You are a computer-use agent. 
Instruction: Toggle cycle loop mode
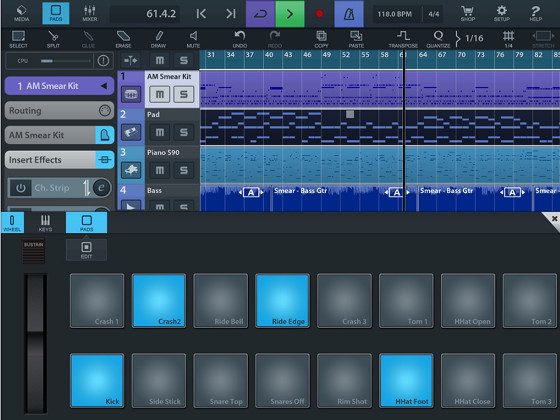[260, 14]
